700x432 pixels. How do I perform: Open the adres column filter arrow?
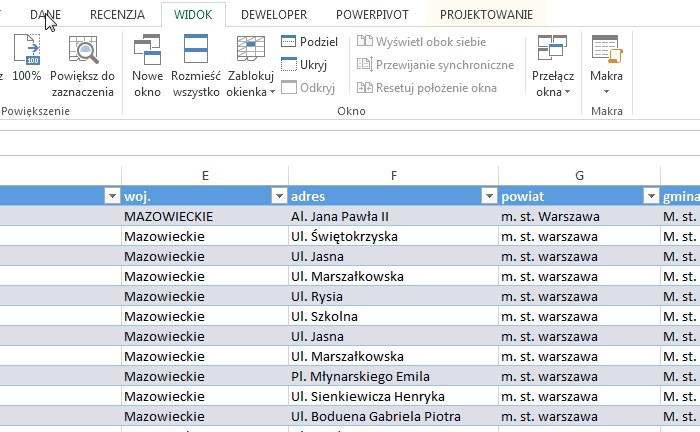click(x=488, y=196)
